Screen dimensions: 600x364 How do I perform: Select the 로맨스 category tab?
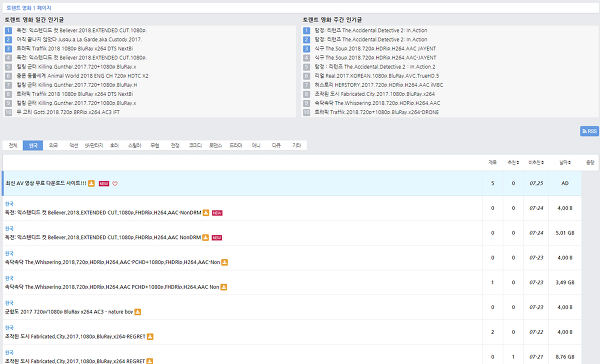coord(215,145)
